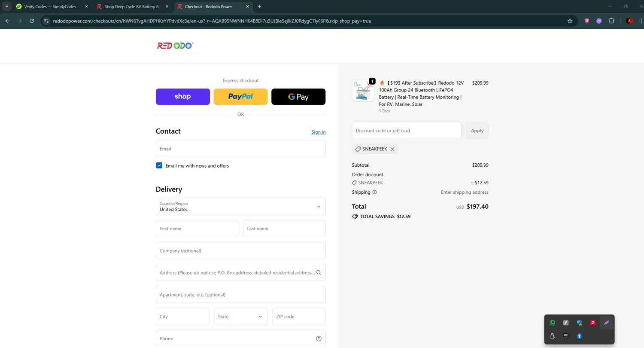Bookmark this page with star icon
Viewport: 644px width, 348px height.
[x=570, y=21]
